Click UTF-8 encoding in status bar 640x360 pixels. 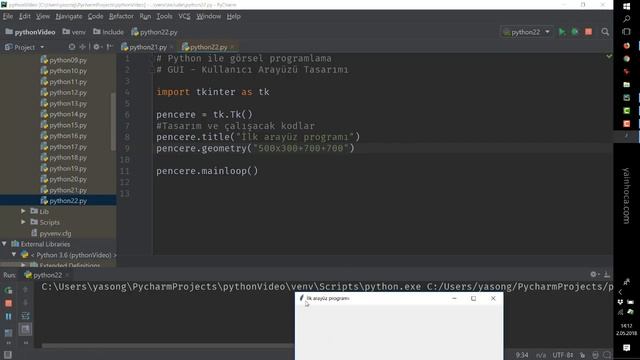[x=563, y=355]
